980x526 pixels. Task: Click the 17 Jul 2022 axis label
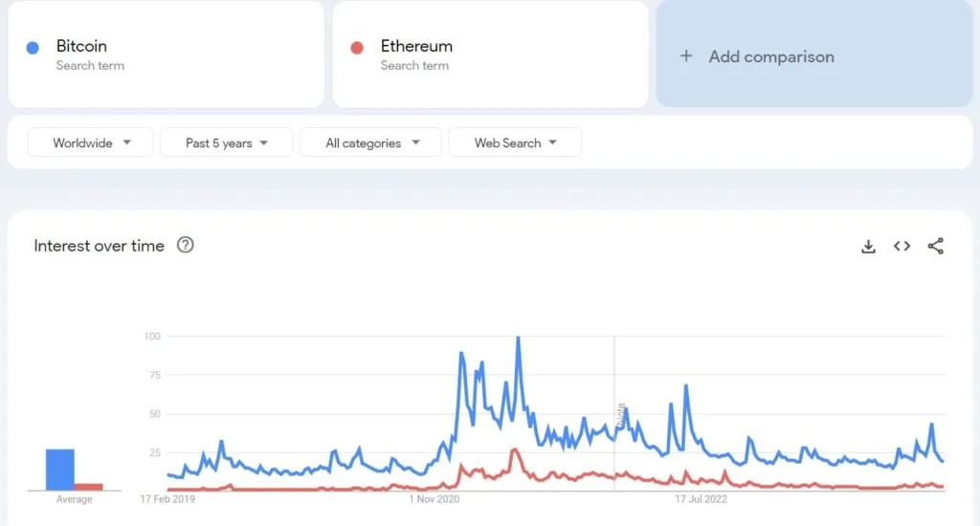click(x=701, y=498)
